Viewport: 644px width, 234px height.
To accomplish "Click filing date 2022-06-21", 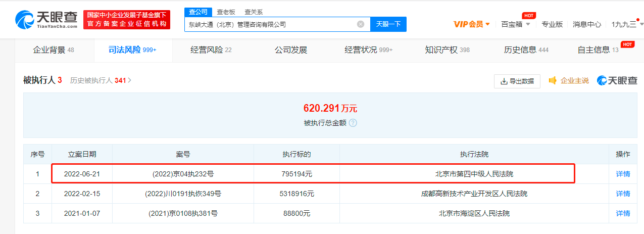I will click(82, 174).
